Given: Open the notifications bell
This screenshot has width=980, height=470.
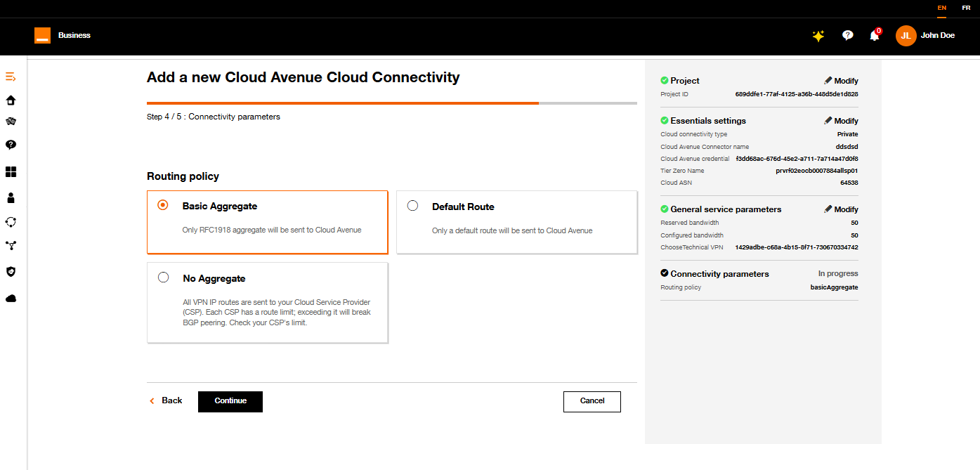Looking at the screenshot, I should (x=875, y=35).
